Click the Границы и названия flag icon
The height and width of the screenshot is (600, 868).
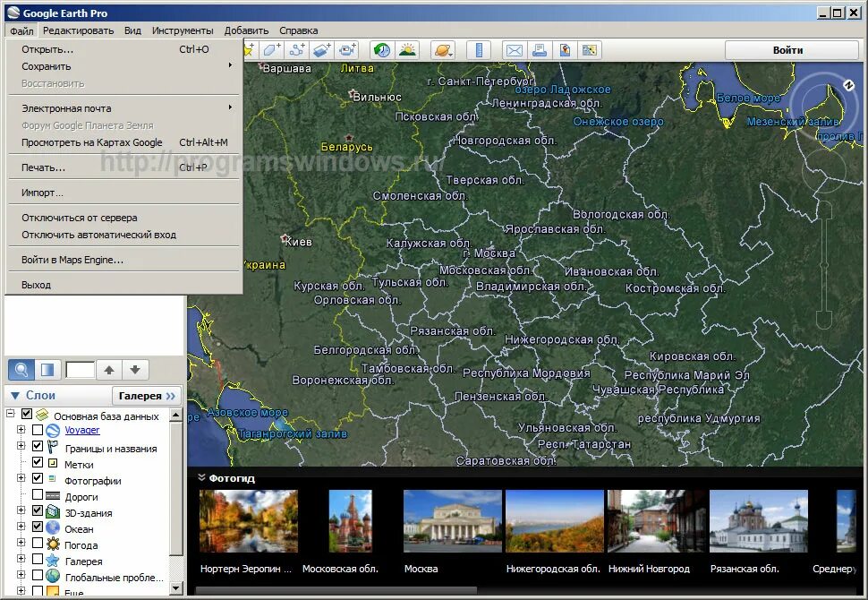click(53, 447)
